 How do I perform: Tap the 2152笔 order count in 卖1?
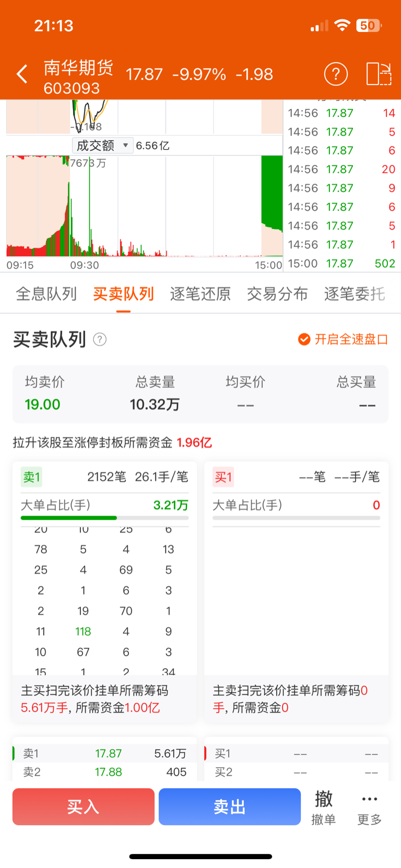107,477
